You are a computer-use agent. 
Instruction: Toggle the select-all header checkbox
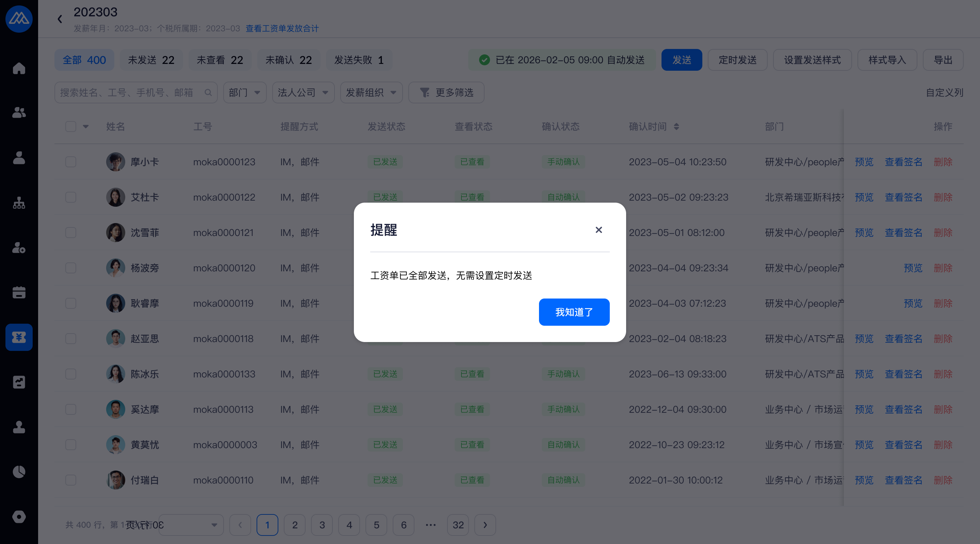pyautogui.click(x=71, y=126)
